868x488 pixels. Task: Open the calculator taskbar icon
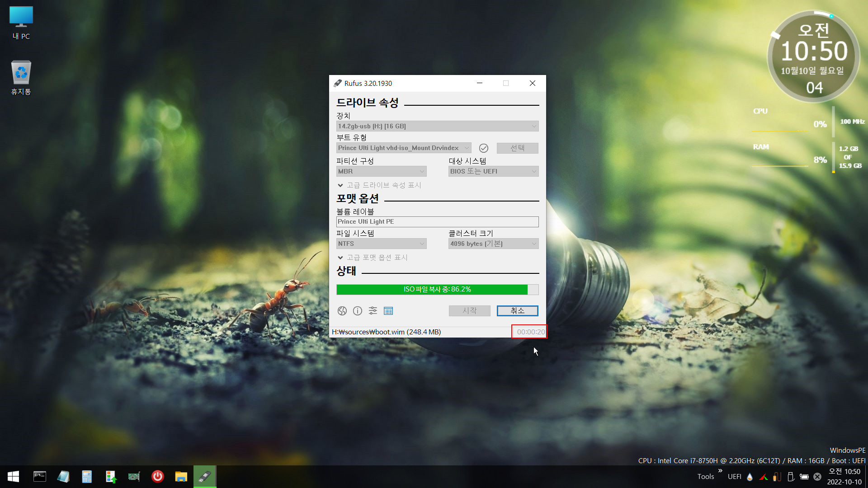pos(87,477)
